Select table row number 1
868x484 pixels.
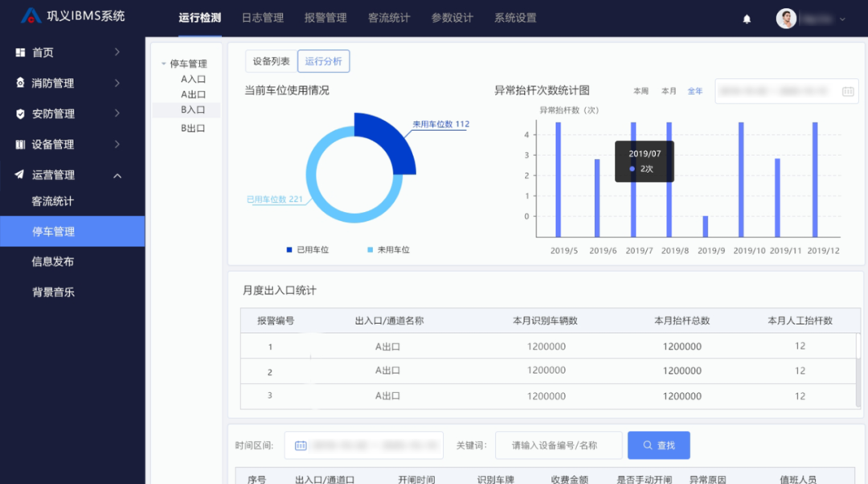click(549, 346)
